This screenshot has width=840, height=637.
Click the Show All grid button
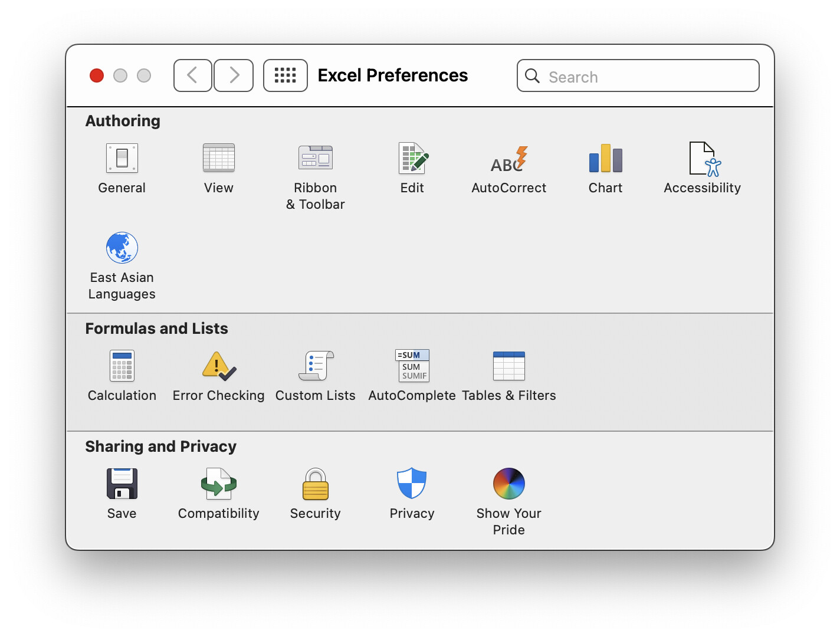click(286, 75)
